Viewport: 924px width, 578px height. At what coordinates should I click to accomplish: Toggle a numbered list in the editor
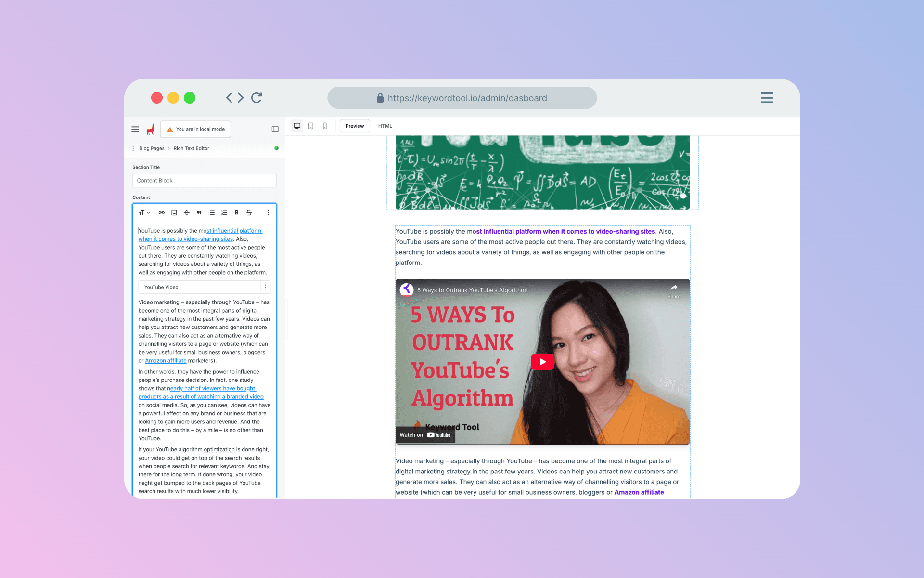224,212
